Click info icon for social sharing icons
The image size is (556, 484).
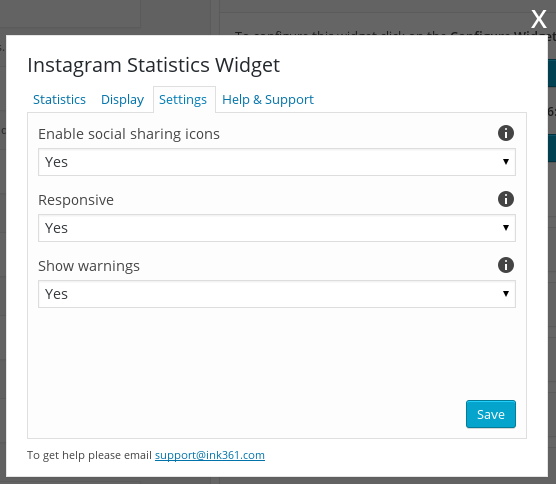click(x=506, y=133)
